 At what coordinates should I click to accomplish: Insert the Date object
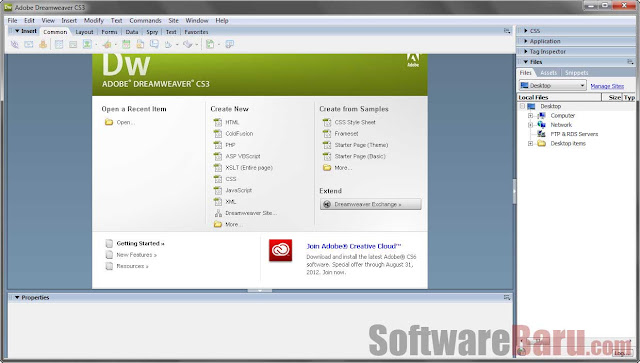pyautogui.click(x=126, y=45)
